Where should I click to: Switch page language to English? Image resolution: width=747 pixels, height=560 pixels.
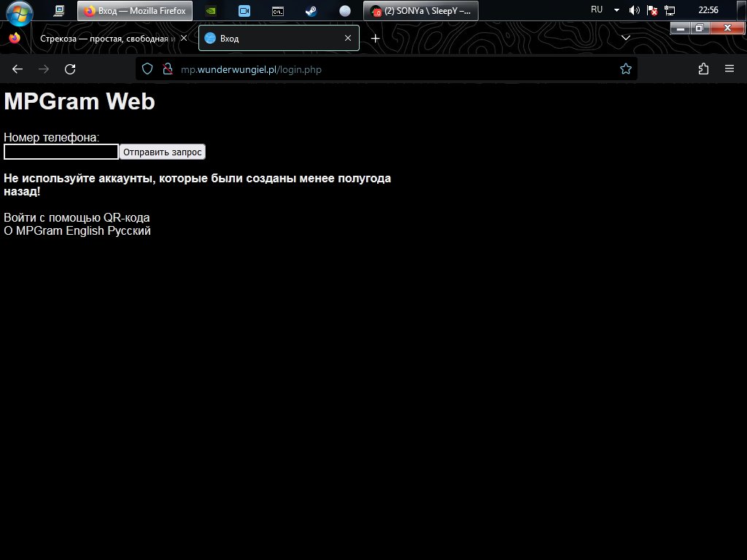click(85, 231)
